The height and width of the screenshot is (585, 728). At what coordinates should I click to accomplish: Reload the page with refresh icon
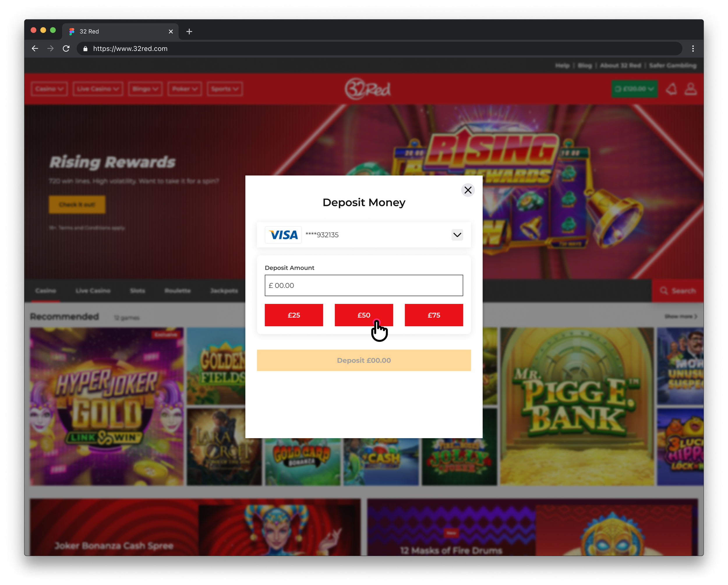tap(66, 49)
